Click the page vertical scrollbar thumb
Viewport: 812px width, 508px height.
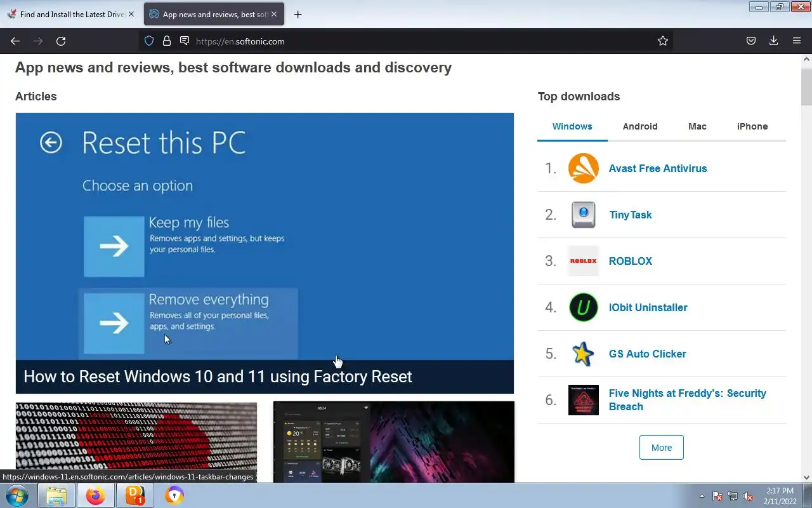click(806, 86)
